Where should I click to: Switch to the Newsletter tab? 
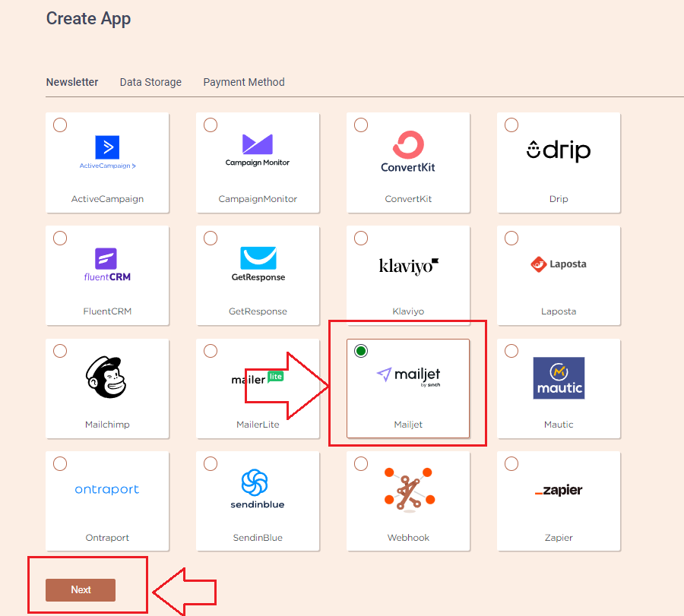pos(72,82)
